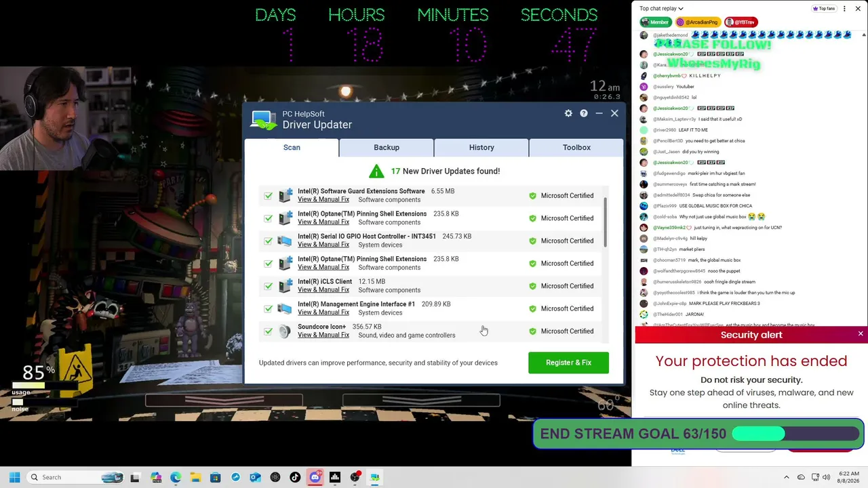
Task: Click the PC HelpSoft logo icon
Action: tap(264, 120)
